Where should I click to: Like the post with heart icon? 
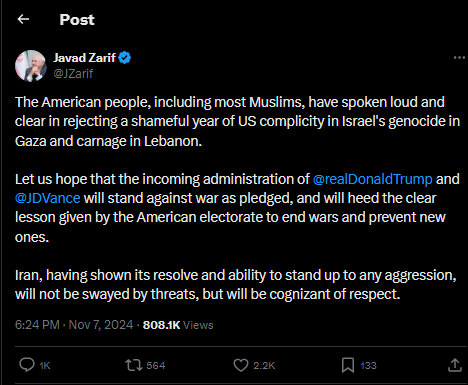[241, 365]
